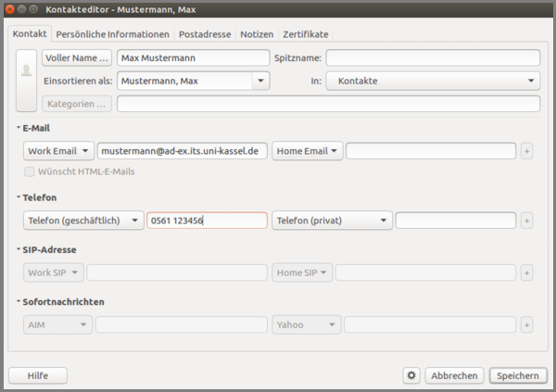Expand the Einsortieren als combo box
This screenshot has width=556, height=392.
pos(260,81)
